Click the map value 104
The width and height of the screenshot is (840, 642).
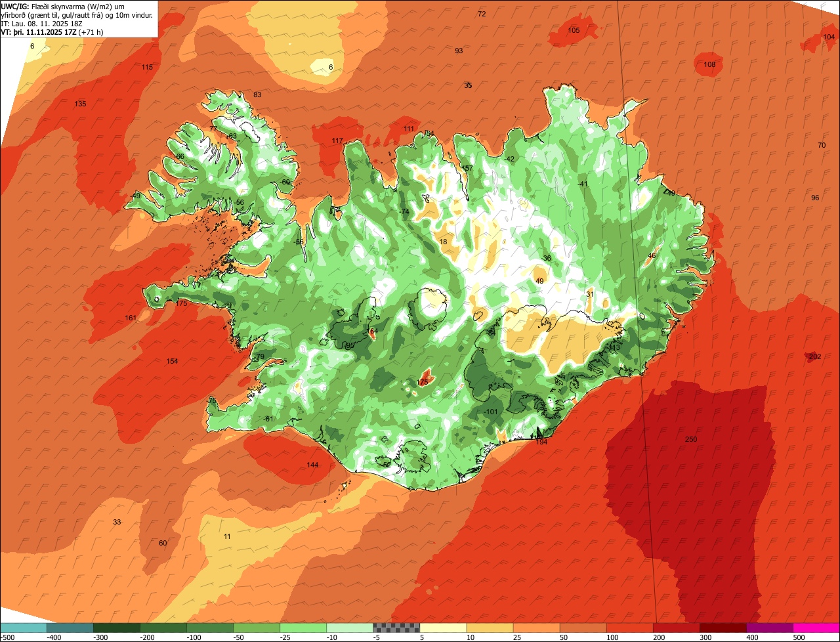[829, 37]
